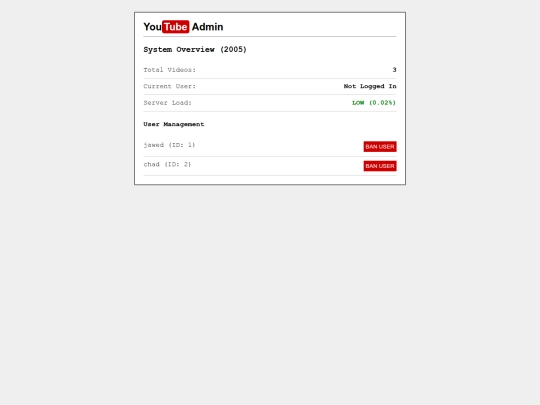Select the Not Logged In status
540x405 pixels.
point(370,86)
